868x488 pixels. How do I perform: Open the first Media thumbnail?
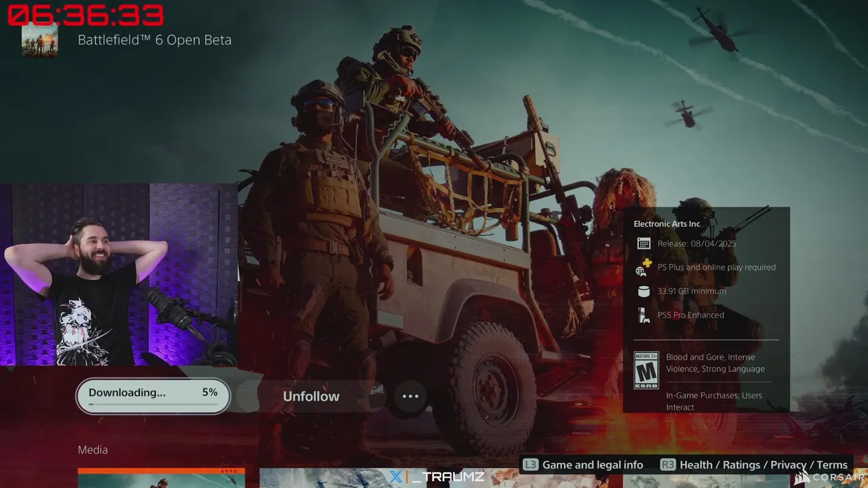coord(161,478)
